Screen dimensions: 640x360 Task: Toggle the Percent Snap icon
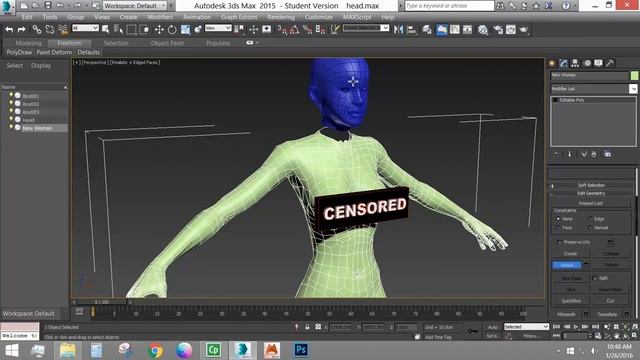(x=307, y=29)
